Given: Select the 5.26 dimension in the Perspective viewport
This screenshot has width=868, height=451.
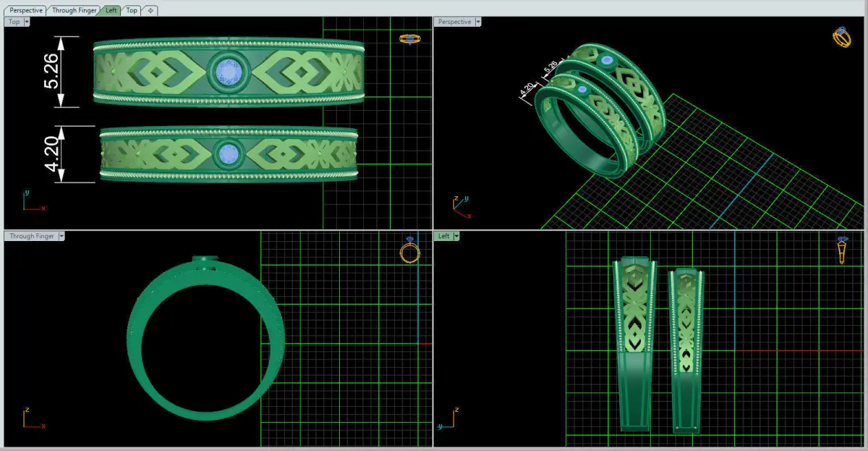Looking at the screenshot, I should pyautogui.click(x=551, y=68).
